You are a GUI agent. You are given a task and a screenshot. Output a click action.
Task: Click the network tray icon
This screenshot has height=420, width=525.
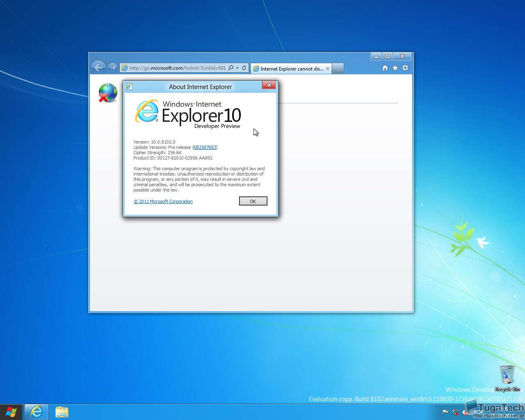tap(455, 412)
